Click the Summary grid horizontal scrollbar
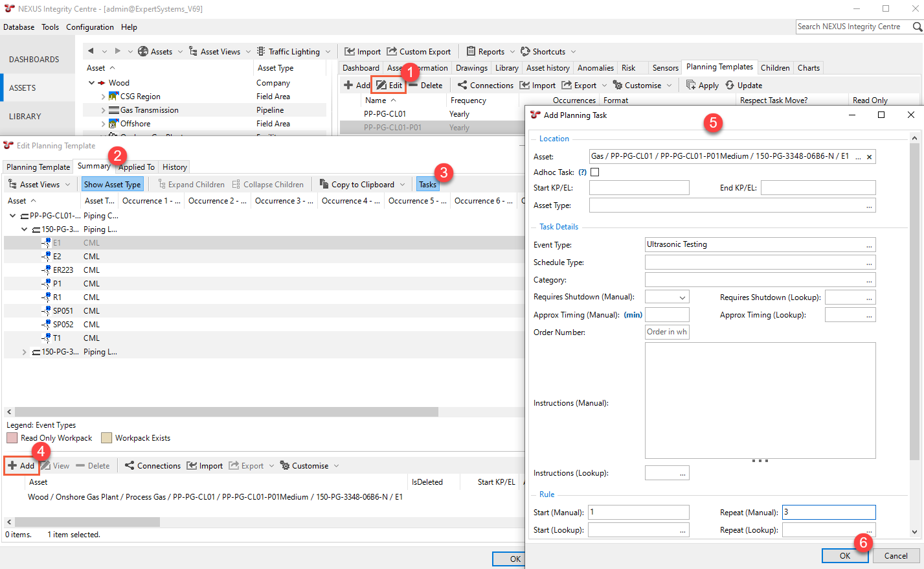This screenshot has width=924, height=569. 227,412
